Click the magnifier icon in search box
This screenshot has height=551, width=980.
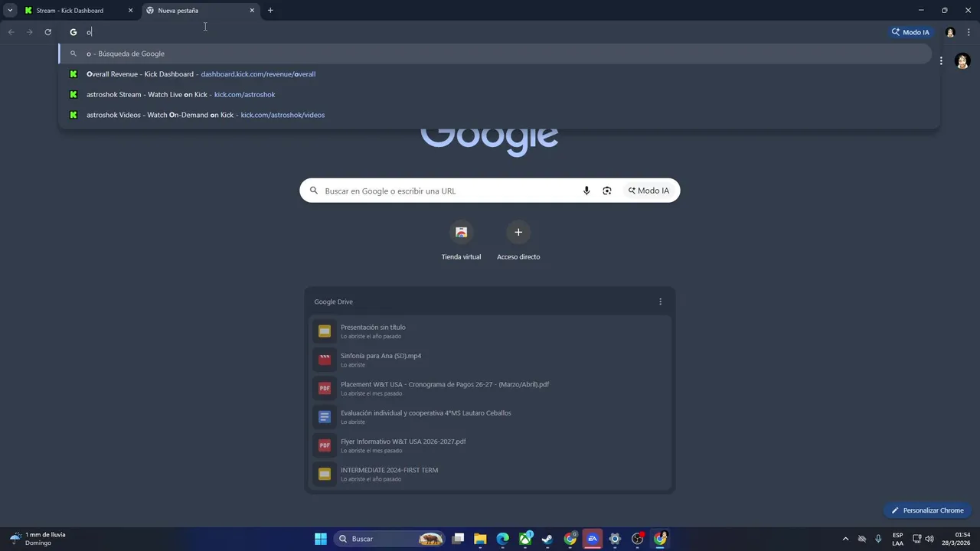tap(313, 191)
